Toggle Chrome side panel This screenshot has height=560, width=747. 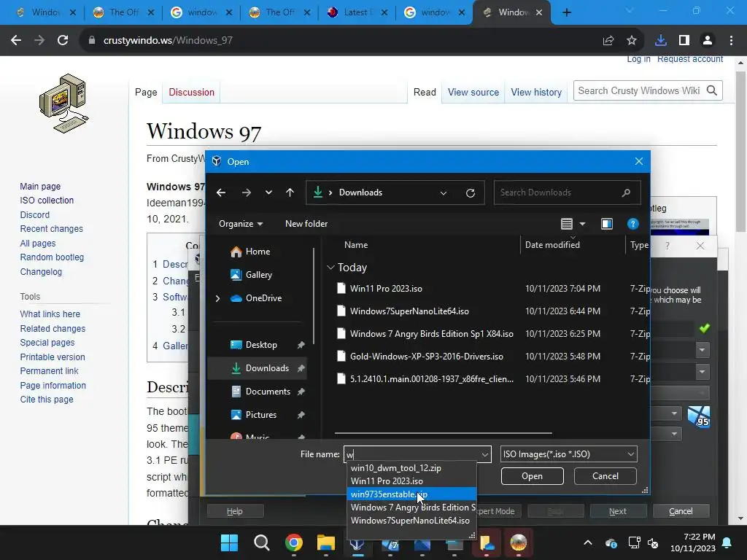(x=684, y=41)
